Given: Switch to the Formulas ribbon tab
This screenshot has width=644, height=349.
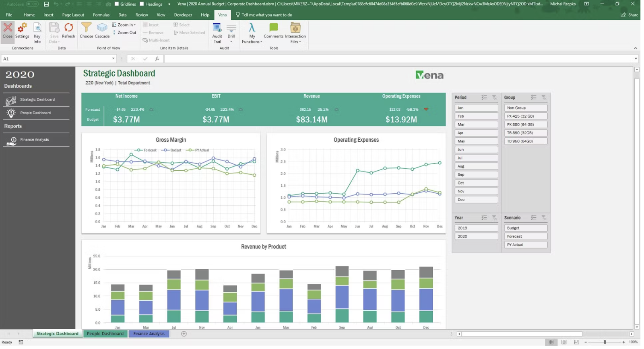Looking at the screenshot, I should (101, 15).
